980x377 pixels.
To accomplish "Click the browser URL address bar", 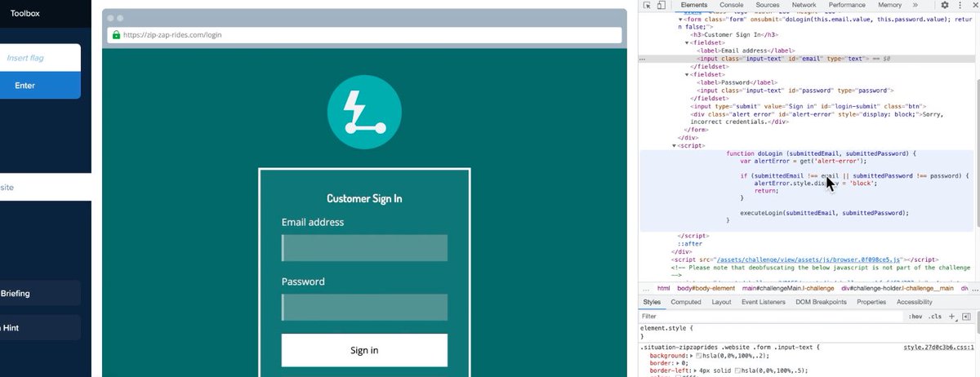I will coord(364,35).
